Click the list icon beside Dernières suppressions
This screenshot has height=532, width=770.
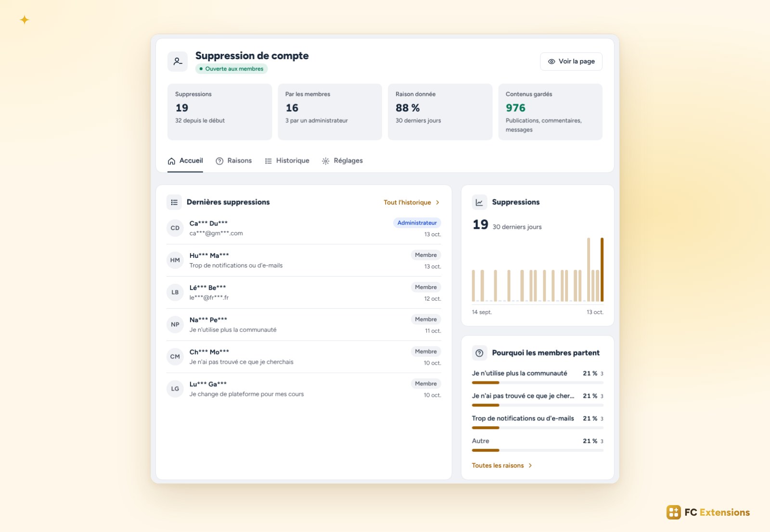point(174,203)
